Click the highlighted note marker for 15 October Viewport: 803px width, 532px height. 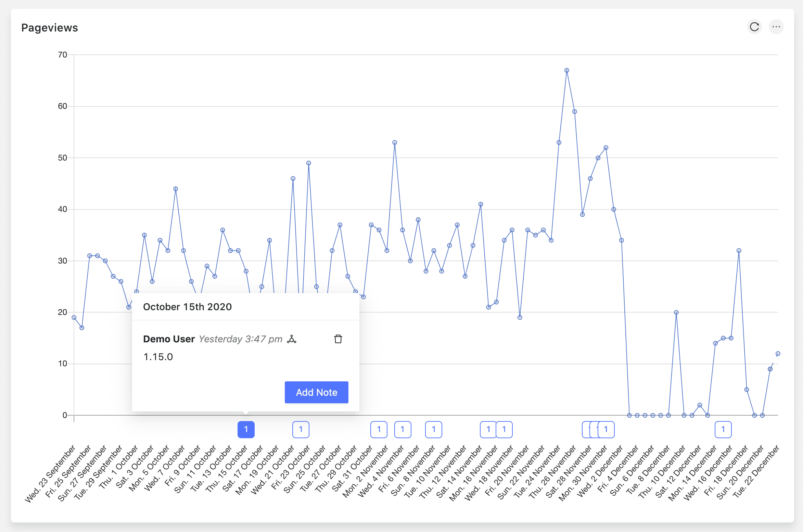(x=246, y=429)
